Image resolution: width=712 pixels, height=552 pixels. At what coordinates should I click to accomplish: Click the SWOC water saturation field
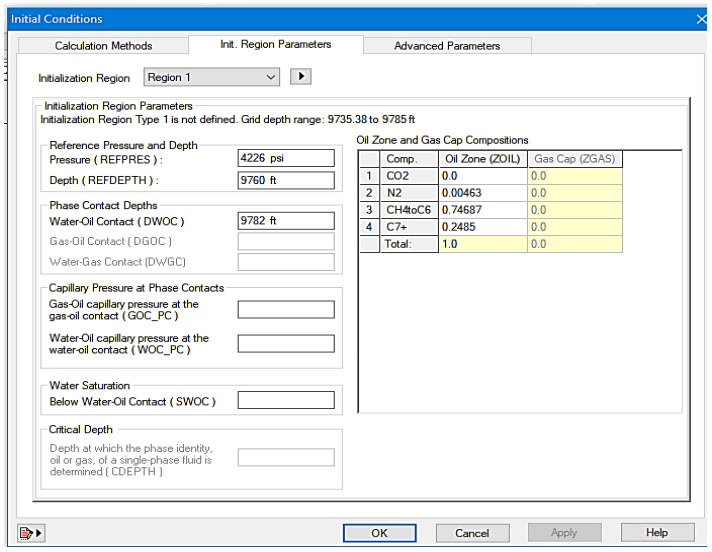285,401
